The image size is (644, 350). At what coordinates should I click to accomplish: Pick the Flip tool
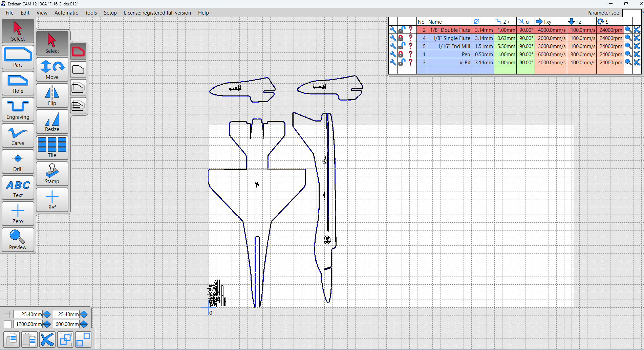[x=52, y=95]
